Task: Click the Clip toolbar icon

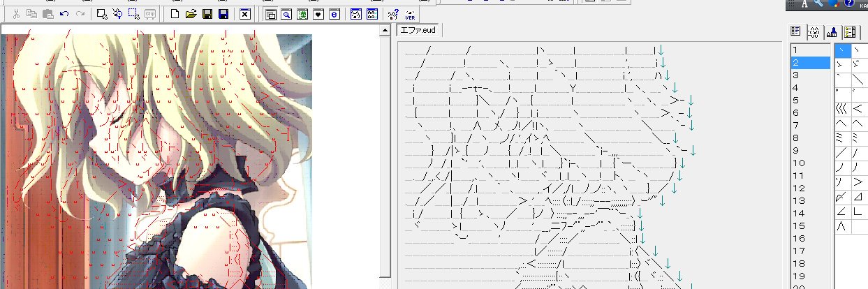Action: [150, 14]
